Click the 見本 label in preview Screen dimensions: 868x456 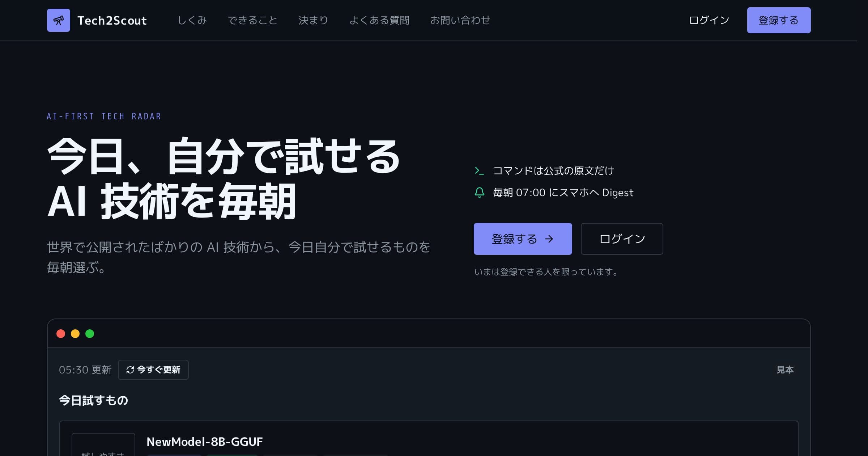pyautogui.click(x=785, y=370)
